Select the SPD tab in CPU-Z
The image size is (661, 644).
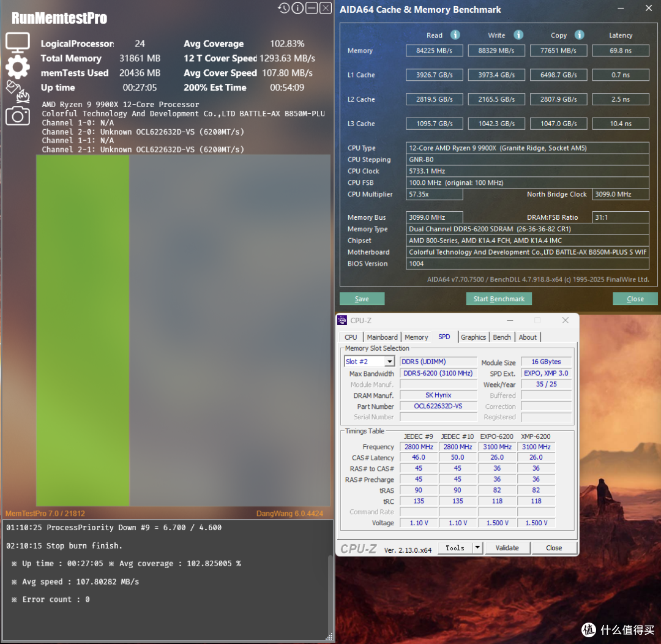[444, 337]
